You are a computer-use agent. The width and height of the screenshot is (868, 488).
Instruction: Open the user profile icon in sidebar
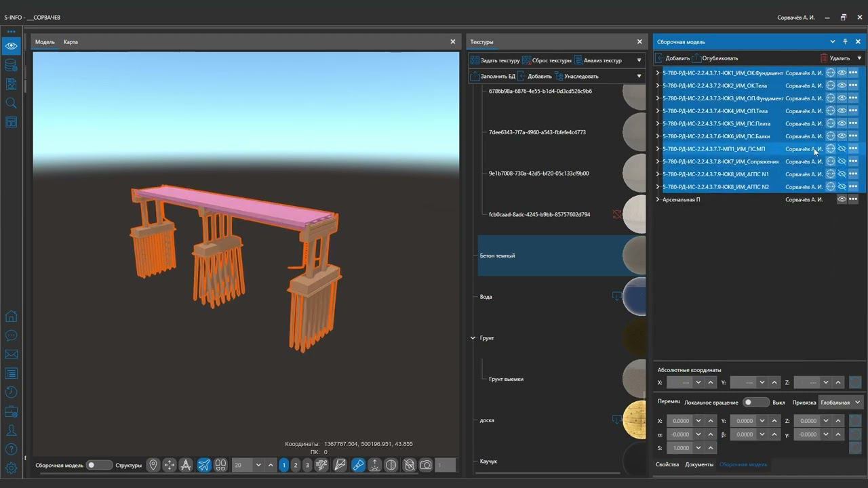11,430
